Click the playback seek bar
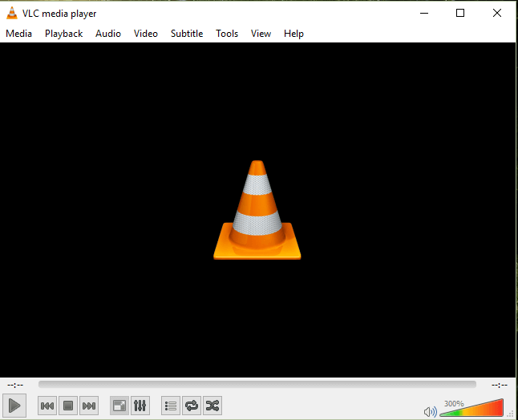The height and width of the screenshot is (420, 518). click(x=257, y=385)
